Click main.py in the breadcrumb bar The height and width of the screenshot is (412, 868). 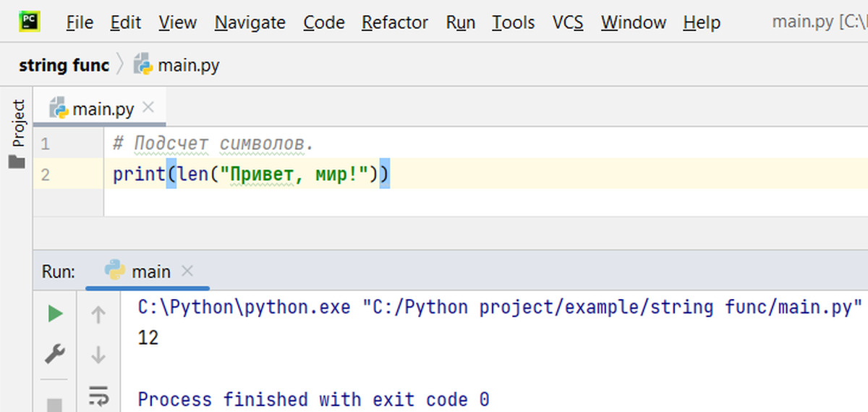click(188, 65)
